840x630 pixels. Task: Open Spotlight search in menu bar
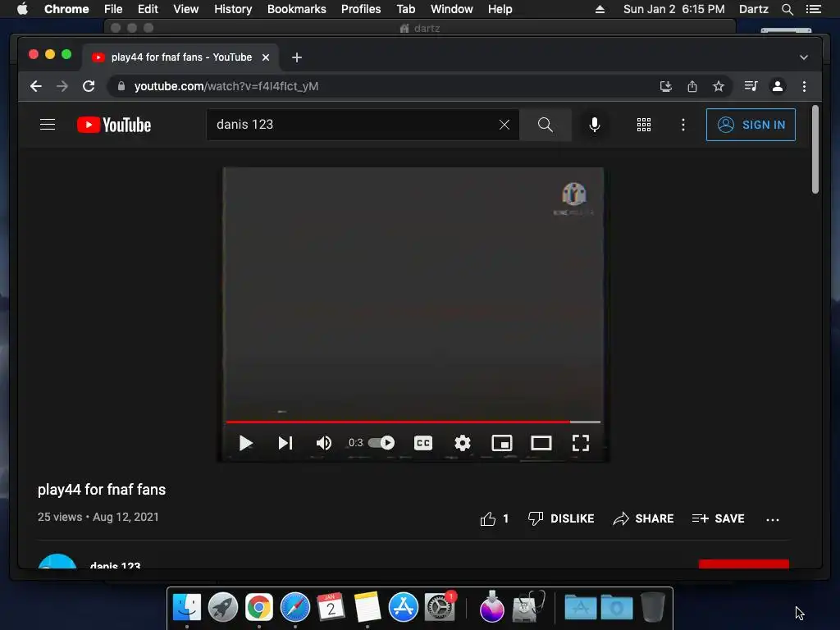click(787, 9)
